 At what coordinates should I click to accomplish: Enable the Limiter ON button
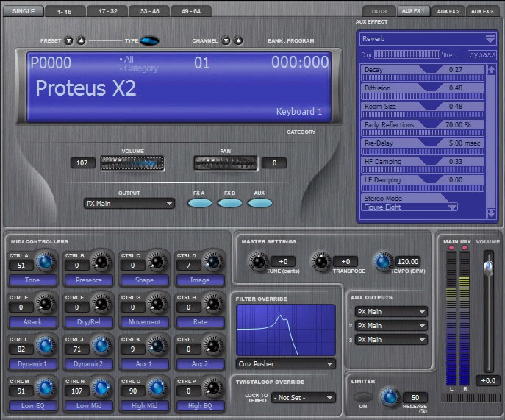tap(363, 396)
